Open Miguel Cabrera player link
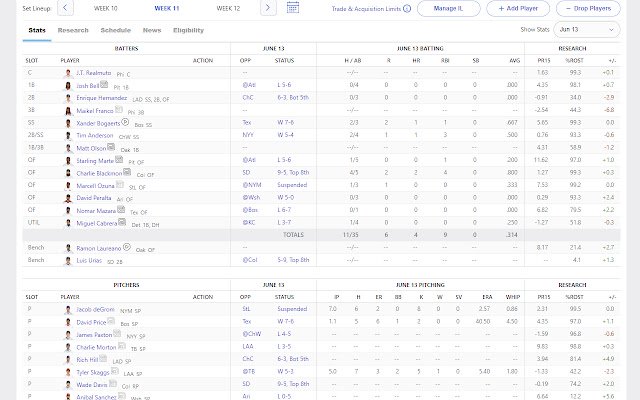The height and width of the screenshot is (400, 640). (97, 223)
